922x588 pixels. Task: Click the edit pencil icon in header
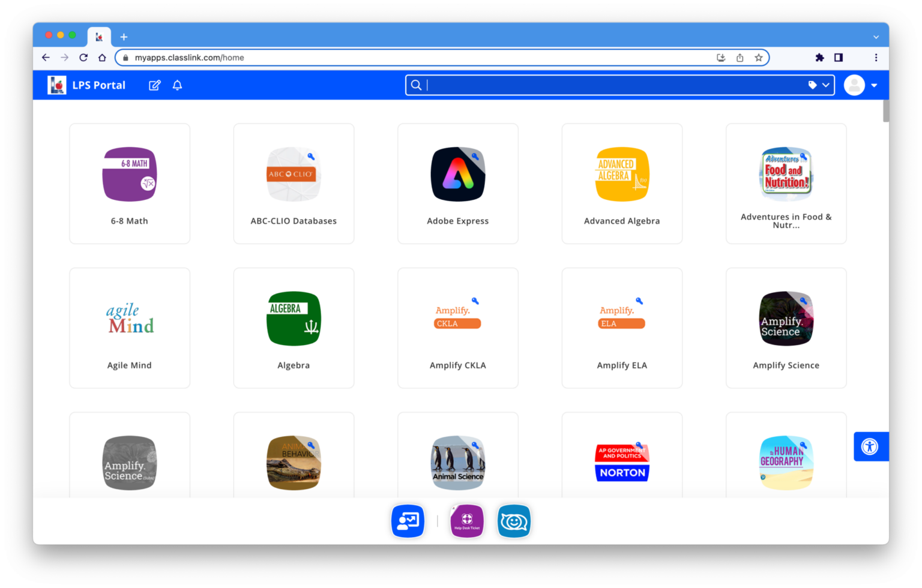tap(154, 85)
